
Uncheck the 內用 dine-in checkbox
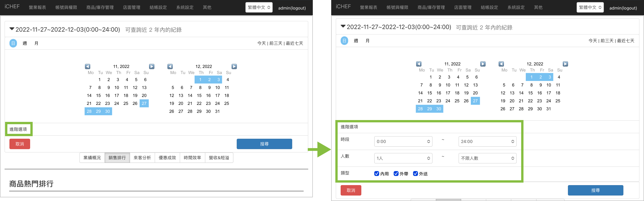[377, 173]
